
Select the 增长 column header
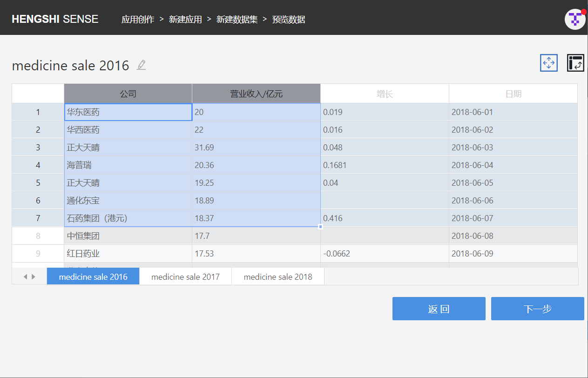pos(385,94)
